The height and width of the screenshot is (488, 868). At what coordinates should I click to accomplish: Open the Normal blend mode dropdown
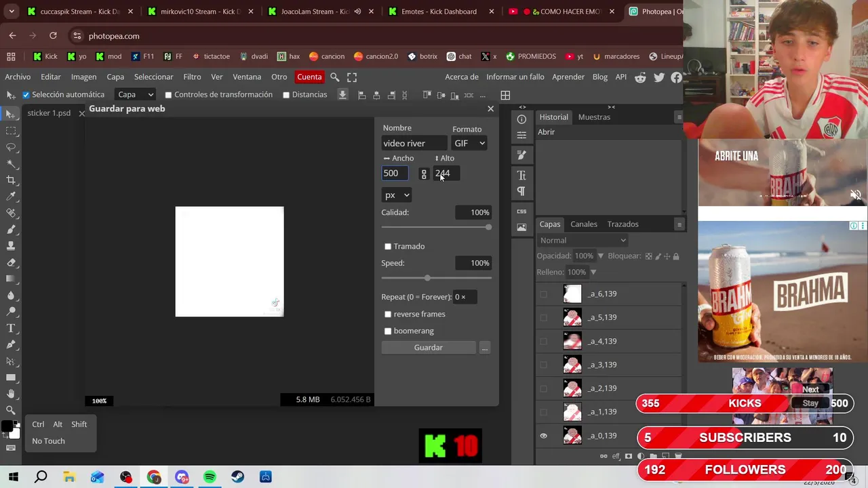click(583, 240)
